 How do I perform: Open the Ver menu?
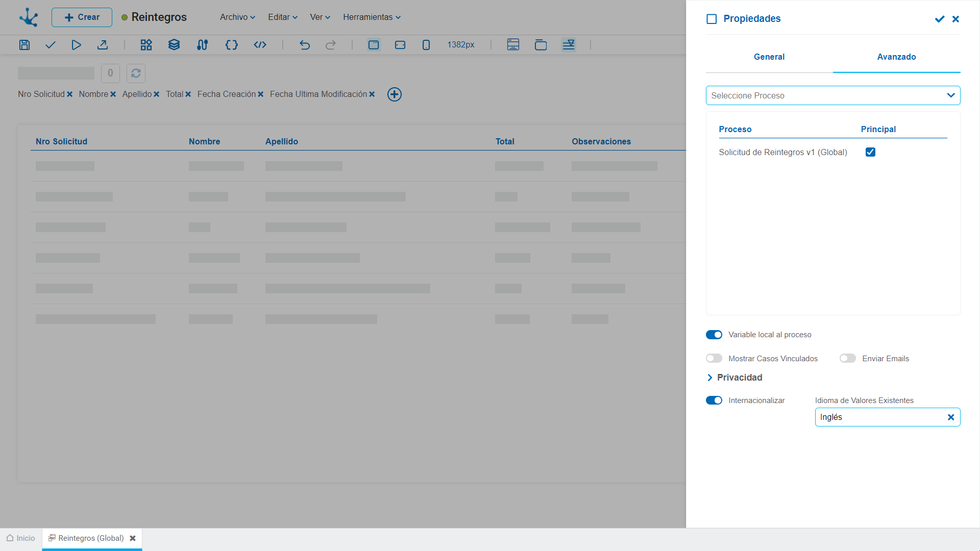320,17
